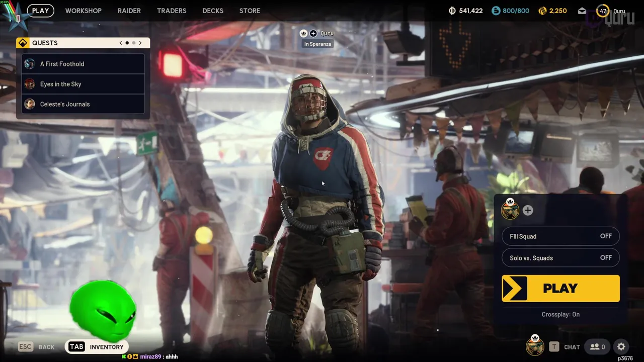
Task: Click the 800/800 stash capacity value
Action: [516, 11]
